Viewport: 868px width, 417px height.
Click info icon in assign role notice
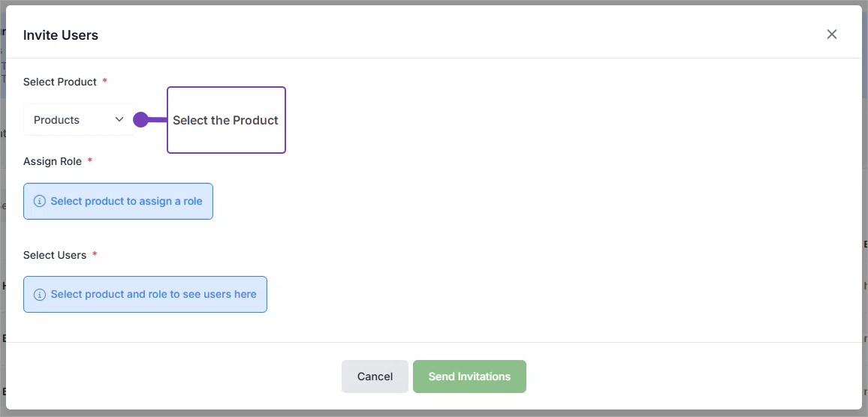[x=40, y=201]
